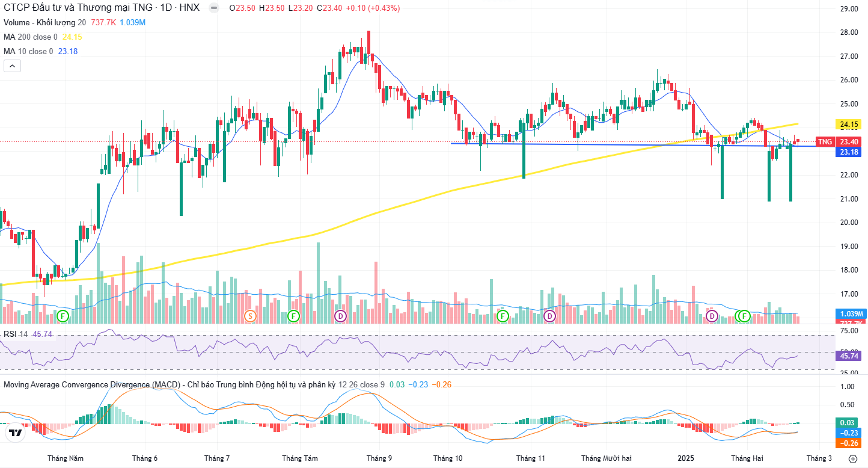Open chart settings hexagon gear icon
868x468 pixels.
point(852,458)
